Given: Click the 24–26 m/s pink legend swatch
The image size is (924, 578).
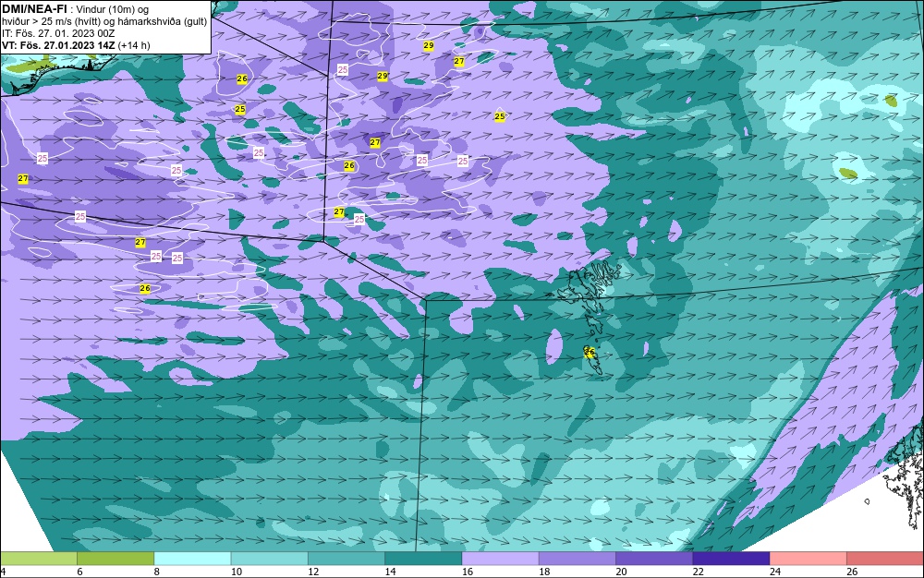Looking at the screenshot, I should click(808, 558).
